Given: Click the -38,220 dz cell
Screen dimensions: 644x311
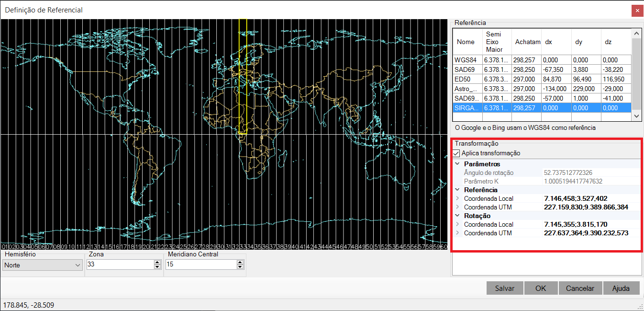Looking at the screenshot, I should [616, 69].
